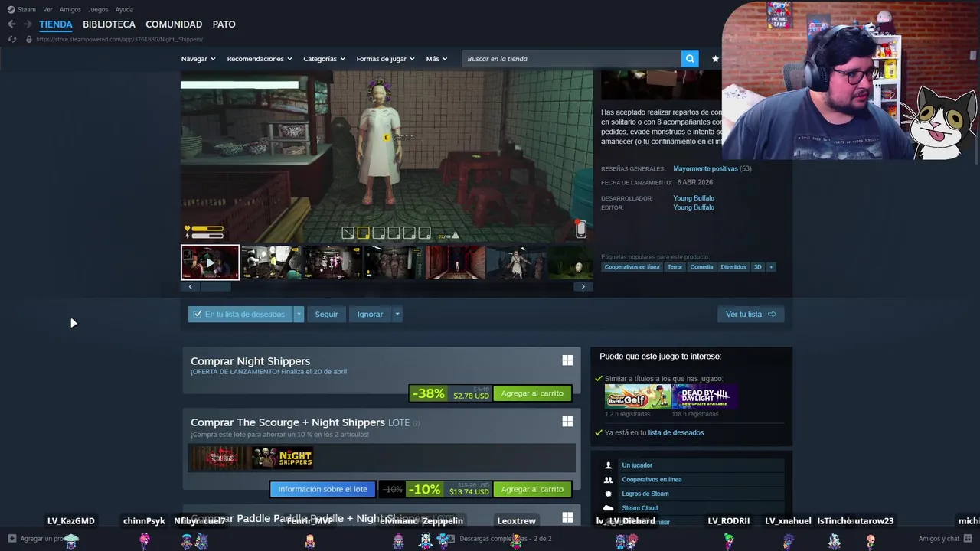Expand more tags with the plus button

pos(771,267)
